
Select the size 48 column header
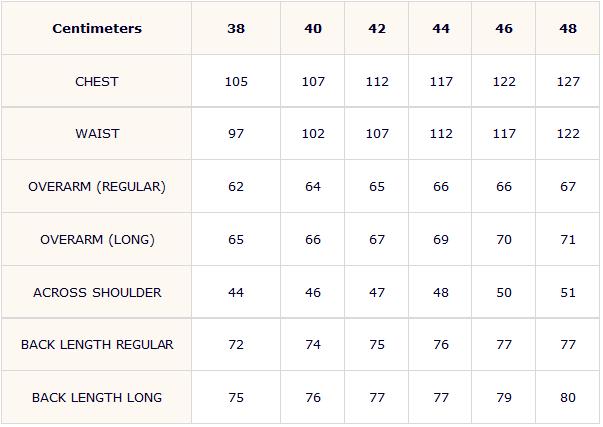coord(568,28)
